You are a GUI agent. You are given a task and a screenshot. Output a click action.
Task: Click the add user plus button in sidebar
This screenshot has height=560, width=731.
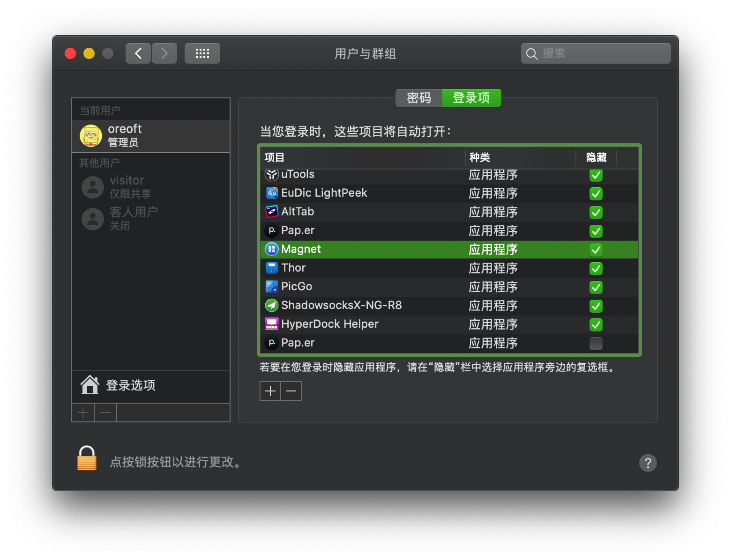click(x=83, y=413)
